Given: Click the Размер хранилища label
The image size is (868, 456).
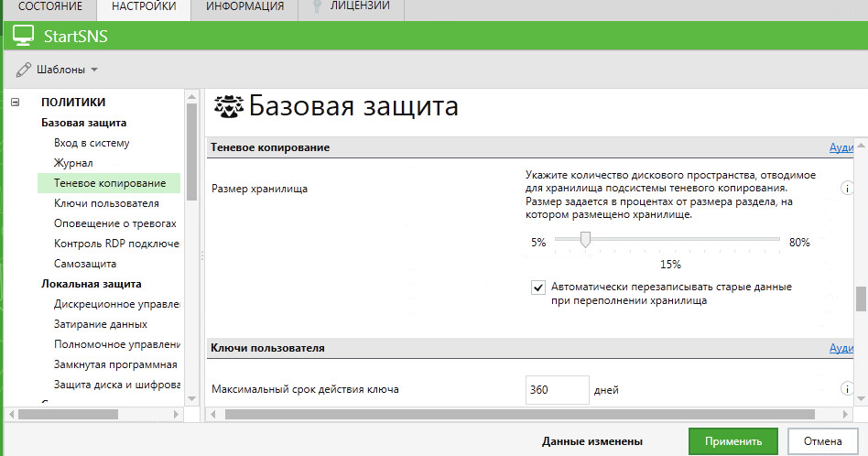Looking at the screenshot, I should tap(259, 189).
